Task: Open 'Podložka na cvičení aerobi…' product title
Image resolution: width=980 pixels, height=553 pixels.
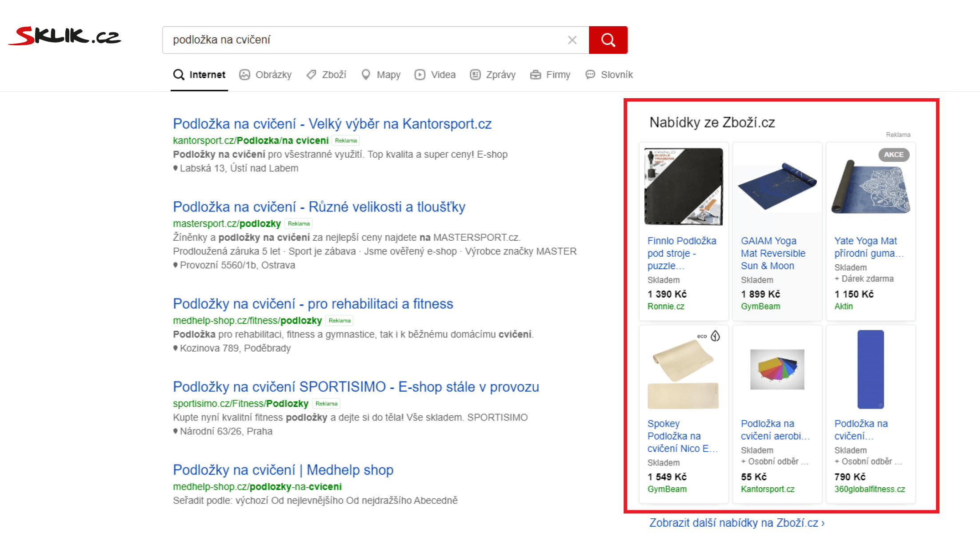Action: click(x=775, y=430)
